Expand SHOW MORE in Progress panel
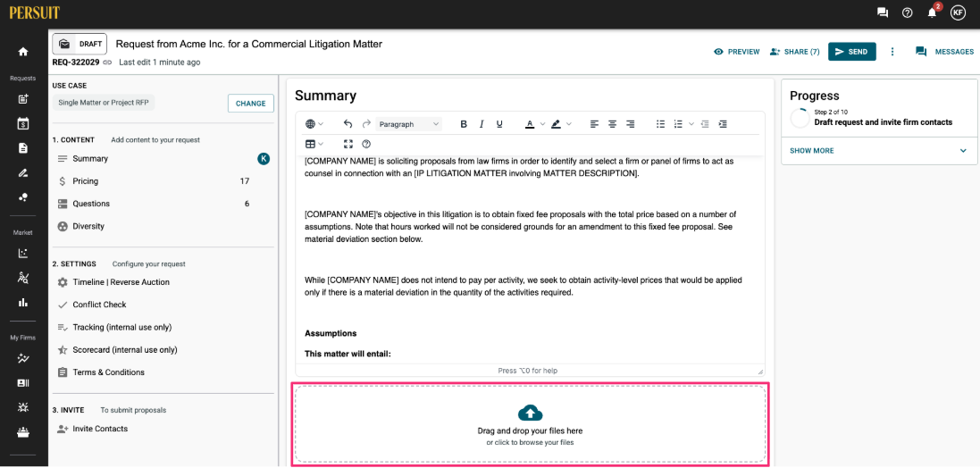The image size is (980, 468). pyautogui.click(x=878, y=151)
